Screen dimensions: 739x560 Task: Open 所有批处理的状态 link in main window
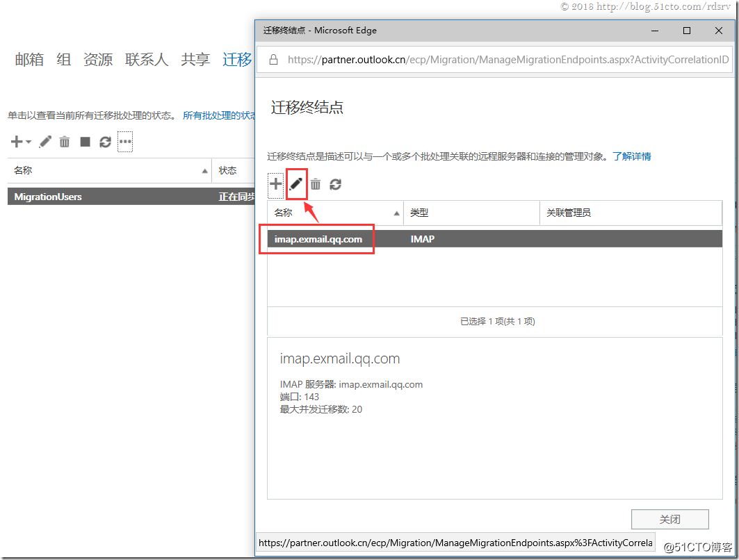coord(219,115)
